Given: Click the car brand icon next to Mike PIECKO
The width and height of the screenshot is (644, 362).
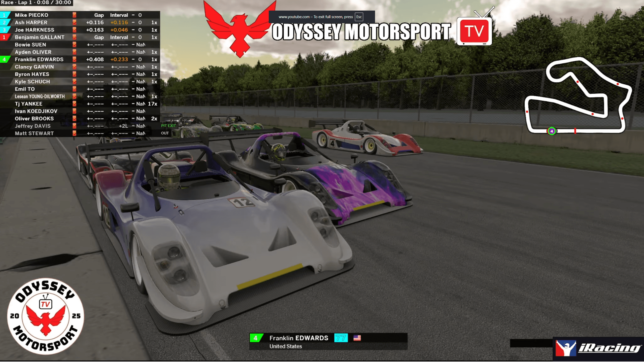Looking at the screenshot, I should [74, 15].
